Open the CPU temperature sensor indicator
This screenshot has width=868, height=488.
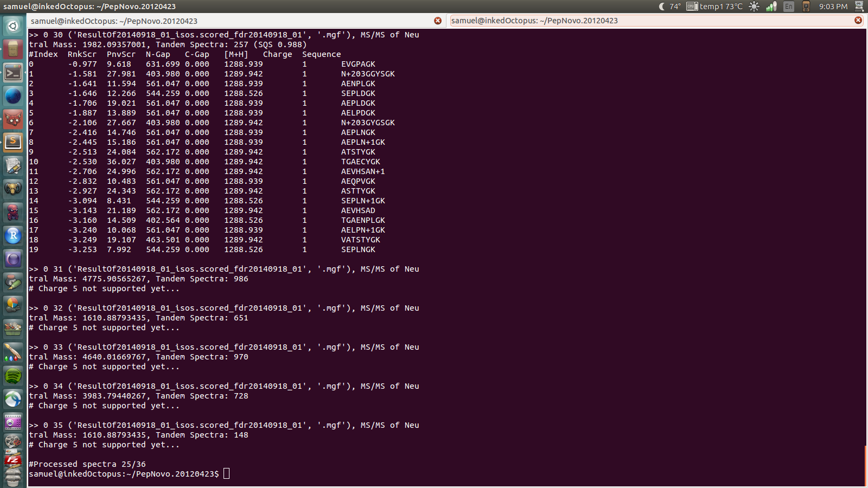714,7
